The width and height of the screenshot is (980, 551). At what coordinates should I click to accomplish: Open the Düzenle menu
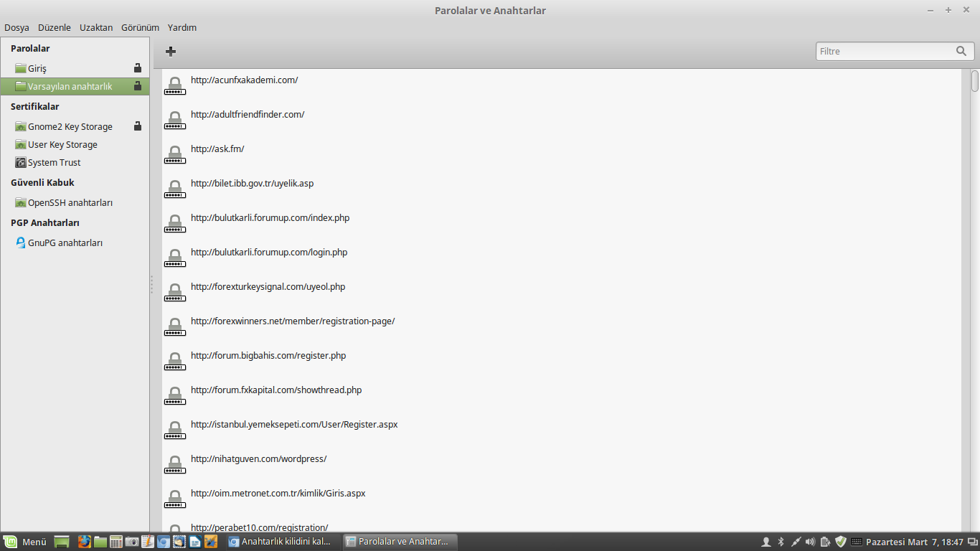pos(55,27)
